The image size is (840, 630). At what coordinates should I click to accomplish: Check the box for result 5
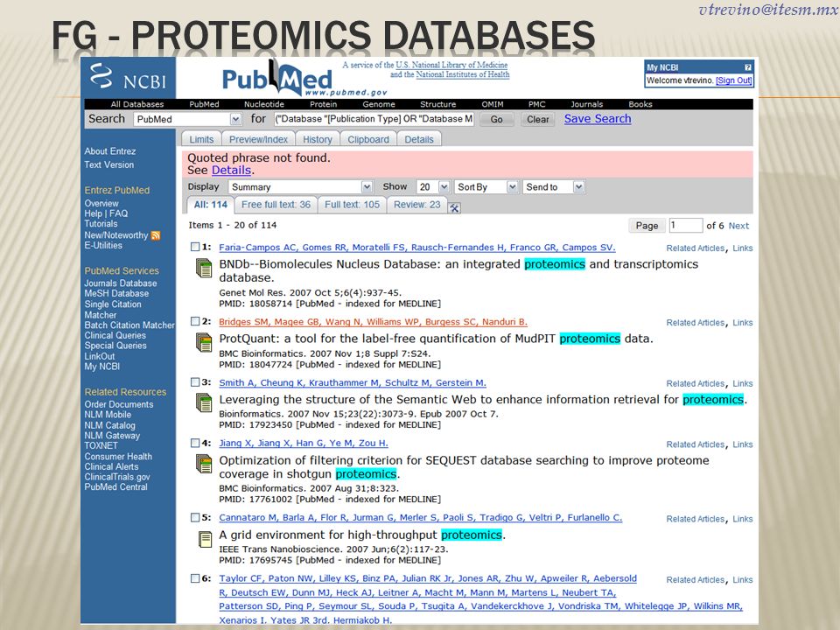click(195, 517)
